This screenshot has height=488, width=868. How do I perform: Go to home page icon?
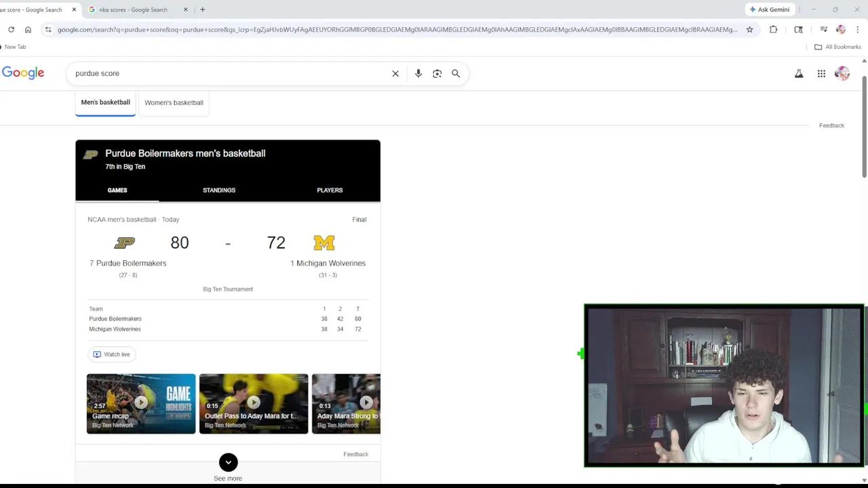coord(28,29)
